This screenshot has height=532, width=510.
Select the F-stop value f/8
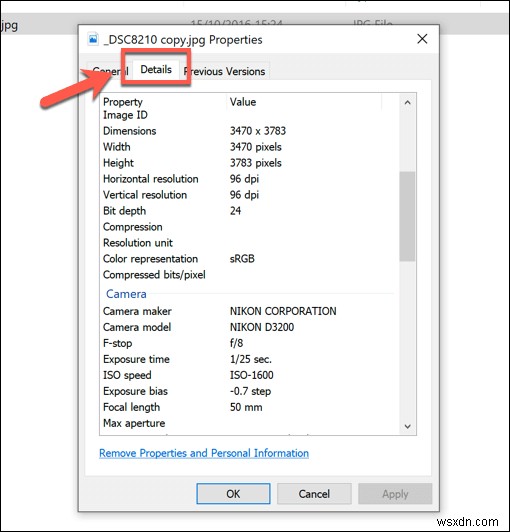pos(237,343)
